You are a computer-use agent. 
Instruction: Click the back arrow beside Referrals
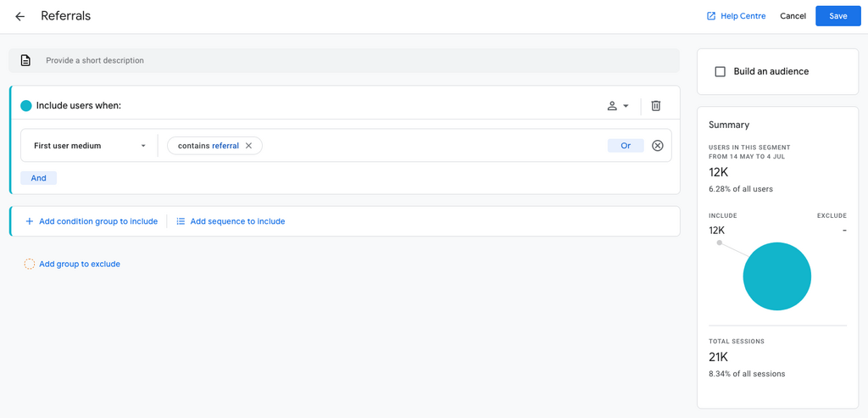[20, 16]
